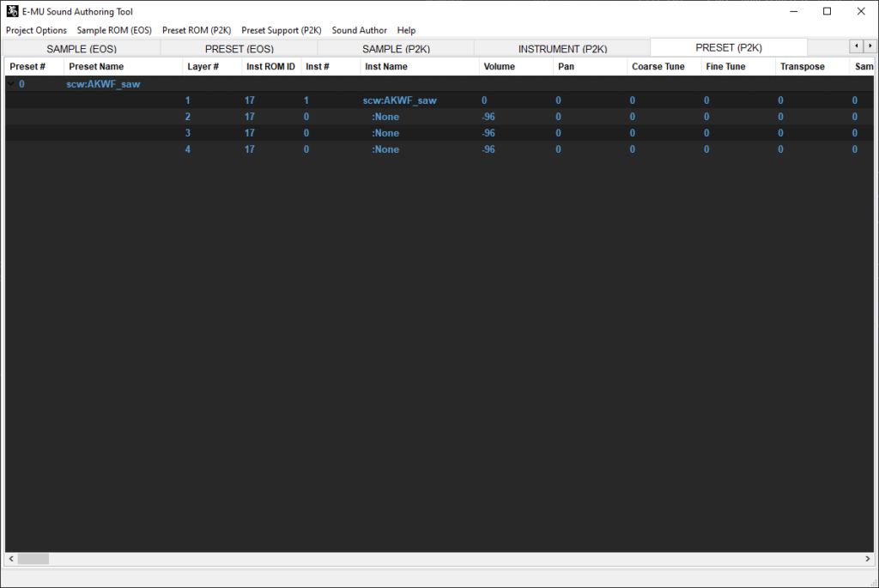Click the Preset # column header
The height and width of the screenshot is (588, 879).
(34, 67)
